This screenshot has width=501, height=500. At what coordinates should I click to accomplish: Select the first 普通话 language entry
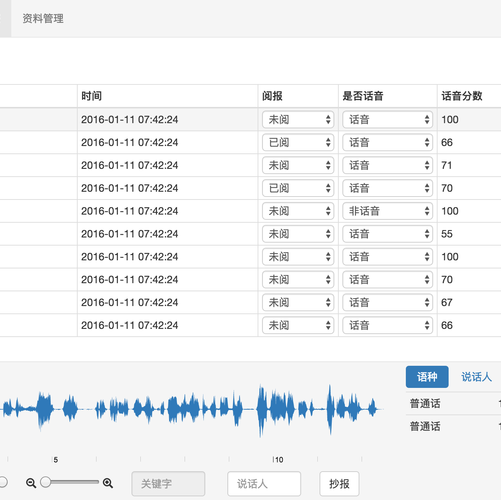(x=425, y=403)
